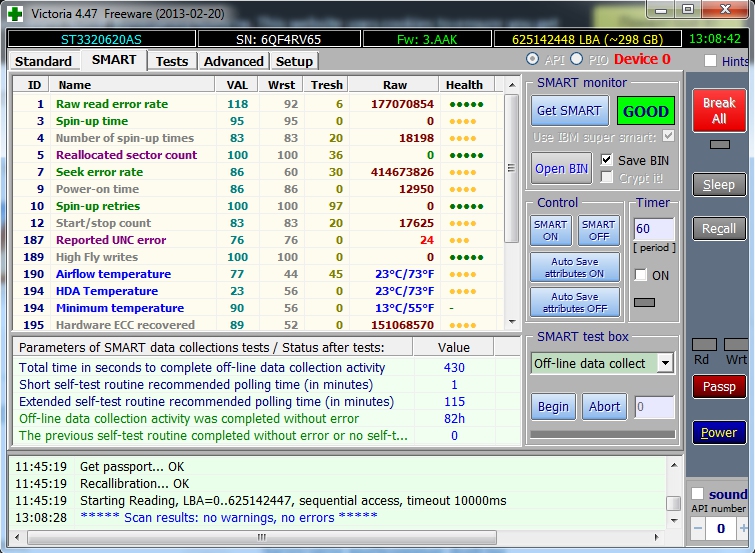Turn SMART ON in Control panel

tap(550, 231)
